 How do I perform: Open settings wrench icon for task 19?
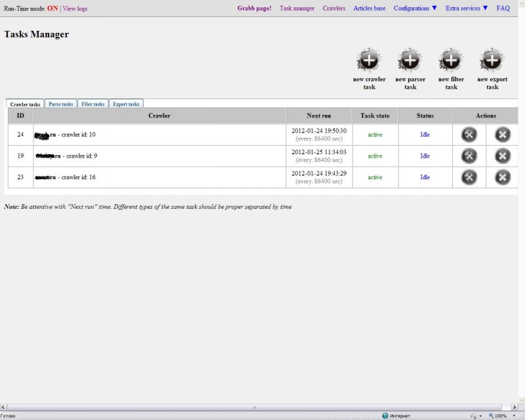[x=469, y=156]
